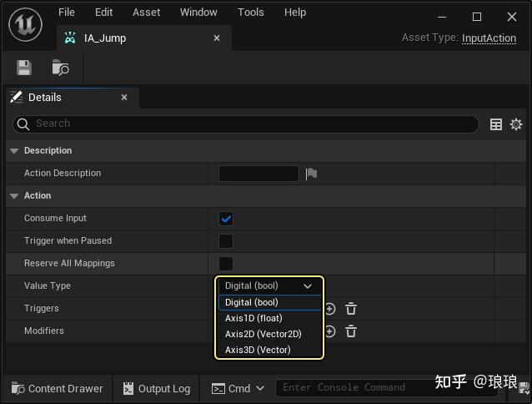The height and width of the screenshot is (404, 532).
Task: Click the Action Description text field
Action: click(x=258, y=174)
